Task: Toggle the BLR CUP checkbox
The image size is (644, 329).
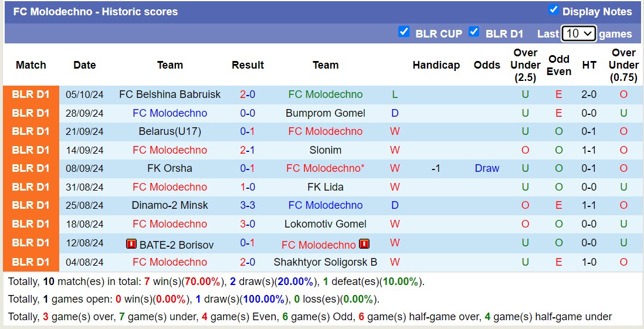Action: click(404, 32)
